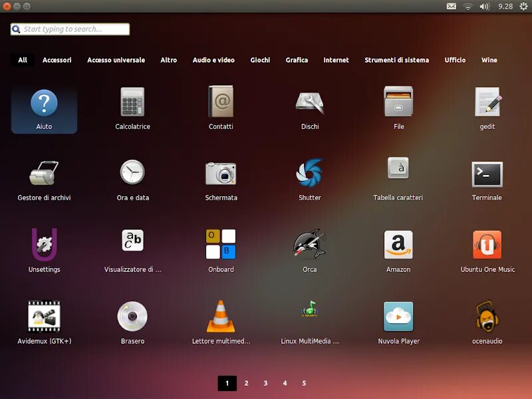Switch to the Accessori category
Viewport: 532px width, 399px height.
pyautogui.click(x=57, y=60)
